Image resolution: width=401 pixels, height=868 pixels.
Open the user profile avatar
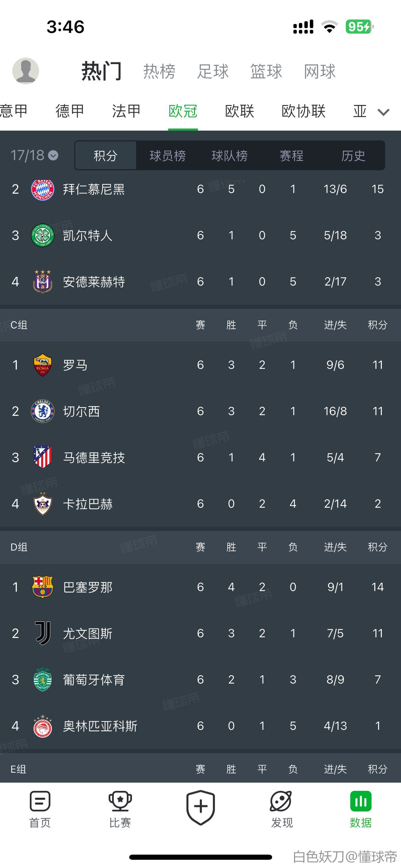26,71
